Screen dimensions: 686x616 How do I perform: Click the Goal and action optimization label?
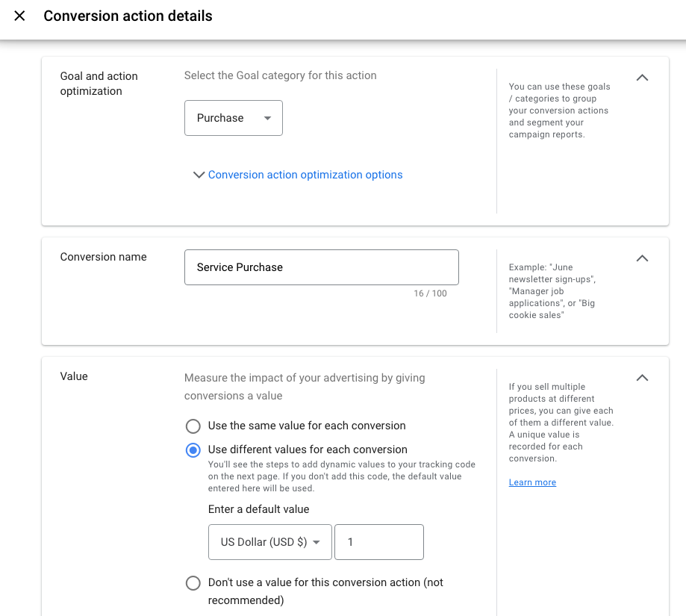tap(99, 84)
